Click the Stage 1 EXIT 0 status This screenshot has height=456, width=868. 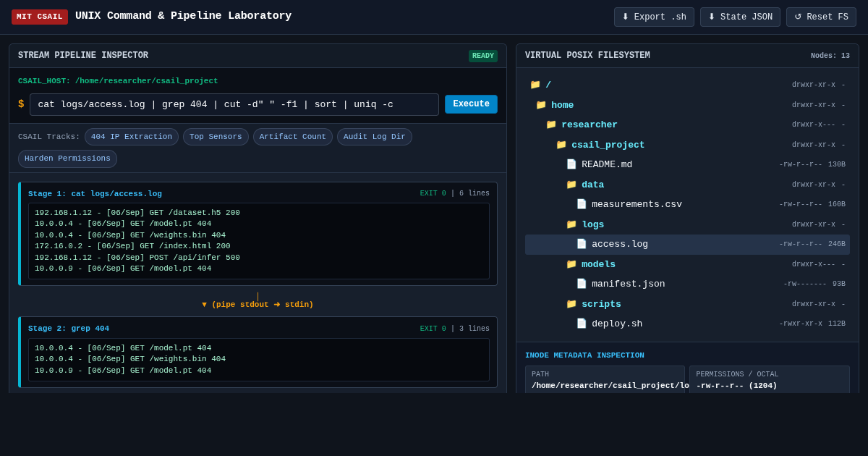(x=433, y=194)
